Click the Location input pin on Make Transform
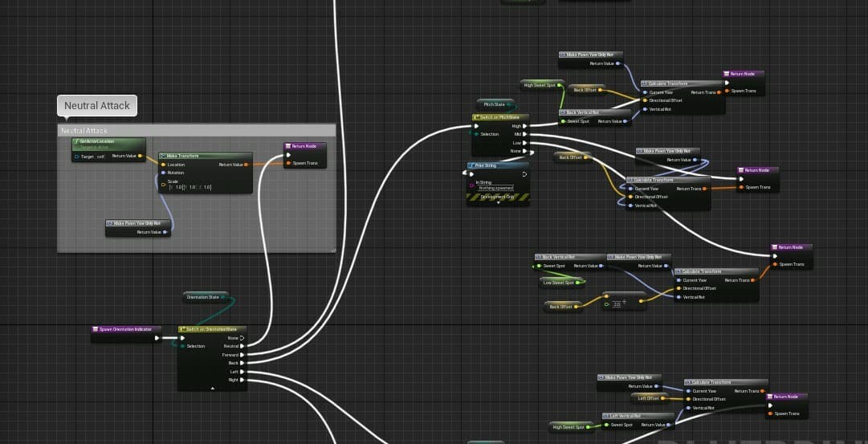 (x=163, y=165)
